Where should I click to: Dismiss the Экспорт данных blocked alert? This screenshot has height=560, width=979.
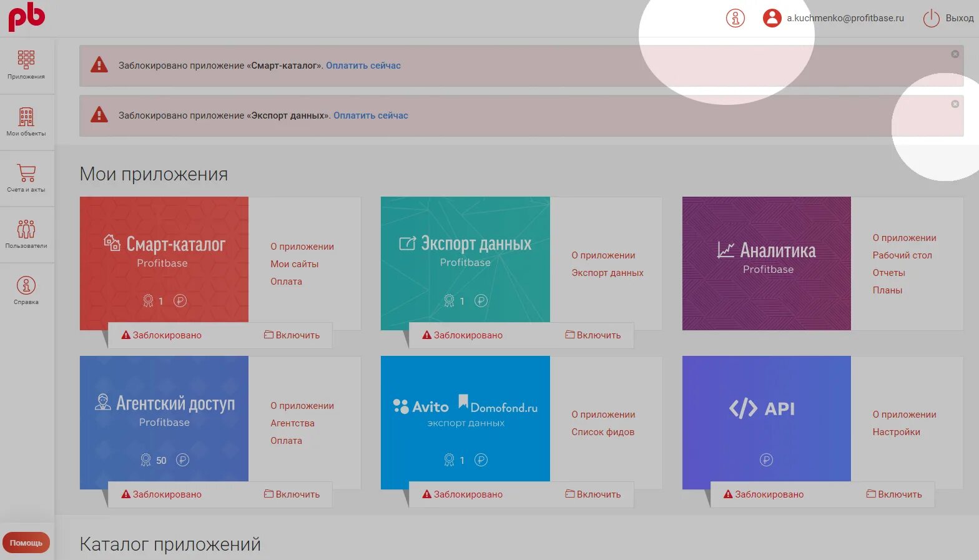coord(955,104)
